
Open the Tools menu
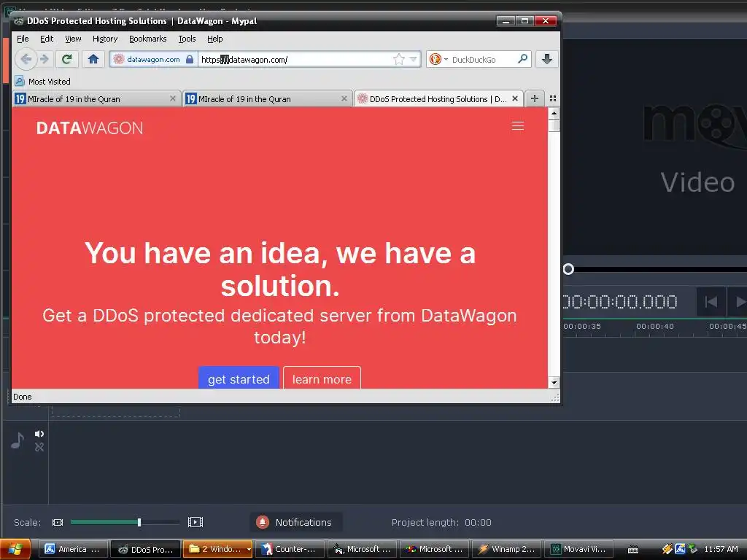tap(187, 39)
